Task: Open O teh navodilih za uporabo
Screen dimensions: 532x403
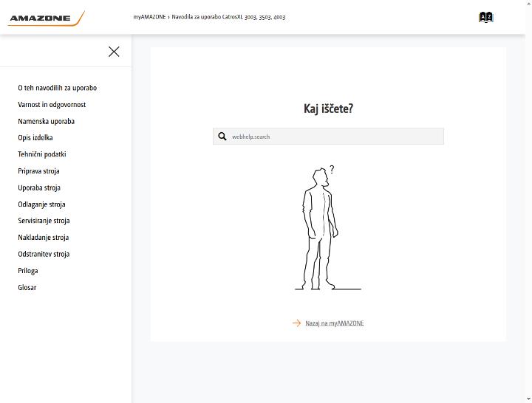Action: (58, 88)
